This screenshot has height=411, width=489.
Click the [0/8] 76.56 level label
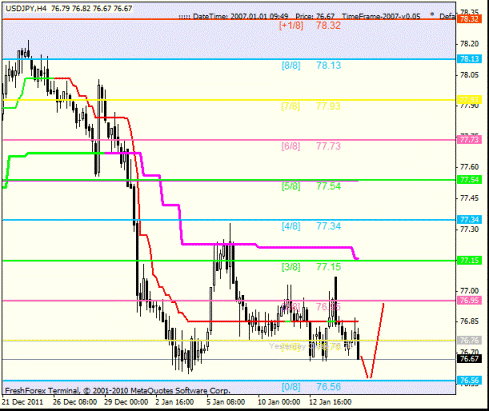pyautogui.click(x=311, y=387)
